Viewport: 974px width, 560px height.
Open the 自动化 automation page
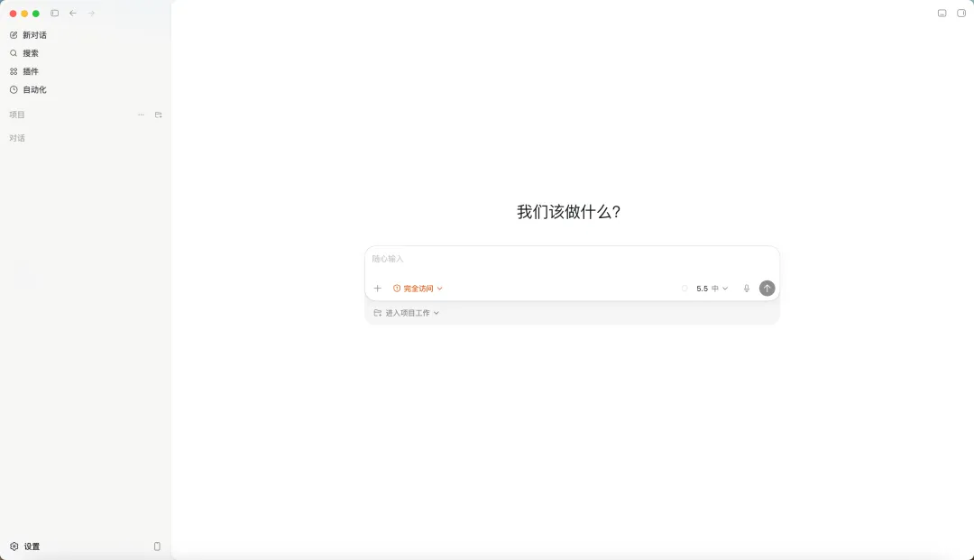pyautogui.click(x=29, y=90)
